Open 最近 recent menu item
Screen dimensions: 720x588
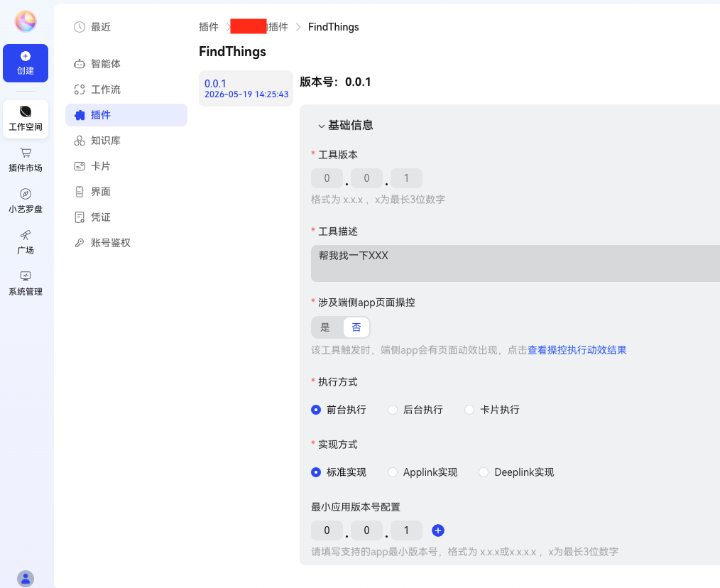pyautogui.click(x=126, y=27)
